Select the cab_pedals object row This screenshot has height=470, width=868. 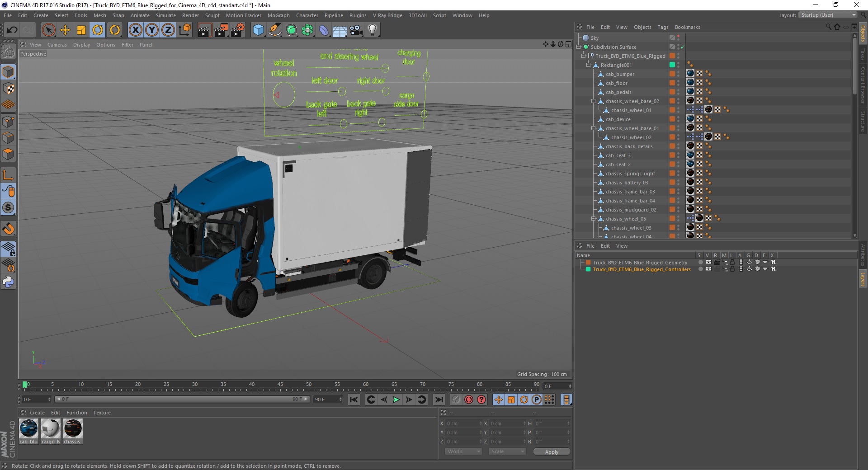[618, 92]
